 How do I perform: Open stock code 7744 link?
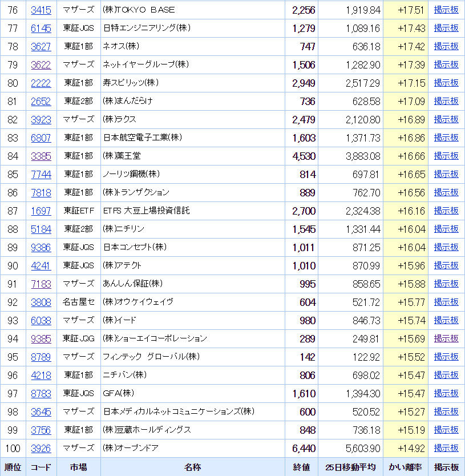click(41, 174)
